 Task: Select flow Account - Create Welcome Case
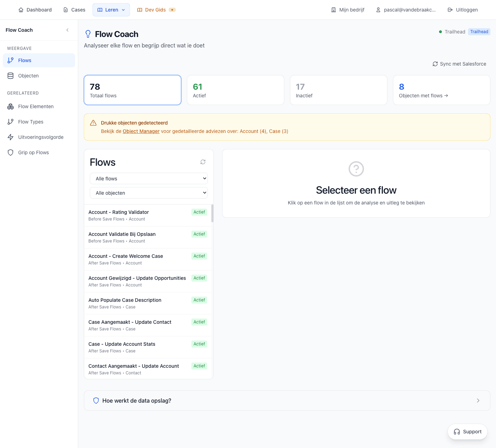click(148, 259)
